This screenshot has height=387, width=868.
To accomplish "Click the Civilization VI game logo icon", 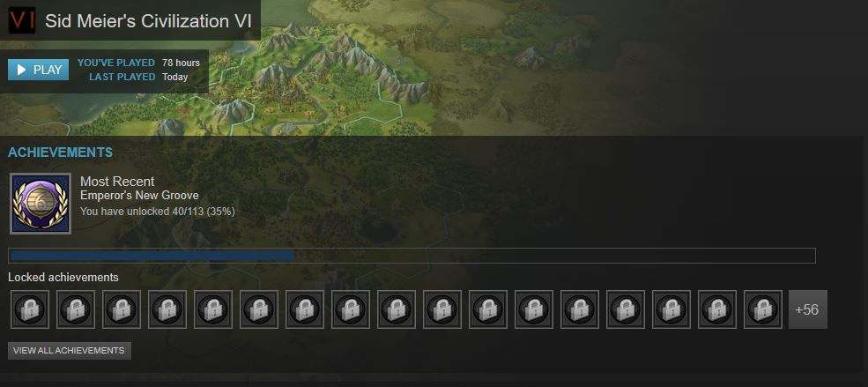I will tap(22, 20).
